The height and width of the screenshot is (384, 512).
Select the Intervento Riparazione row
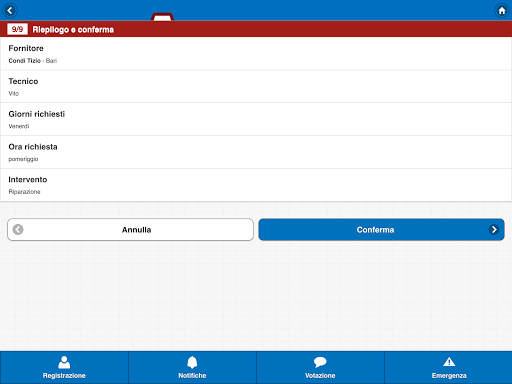256,185
